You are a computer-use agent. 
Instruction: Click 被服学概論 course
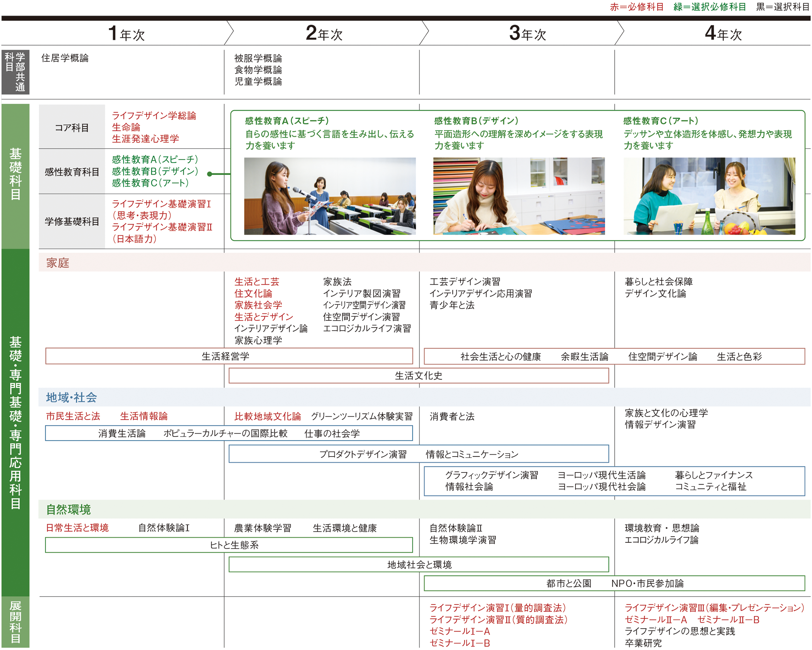click(258, 58)
